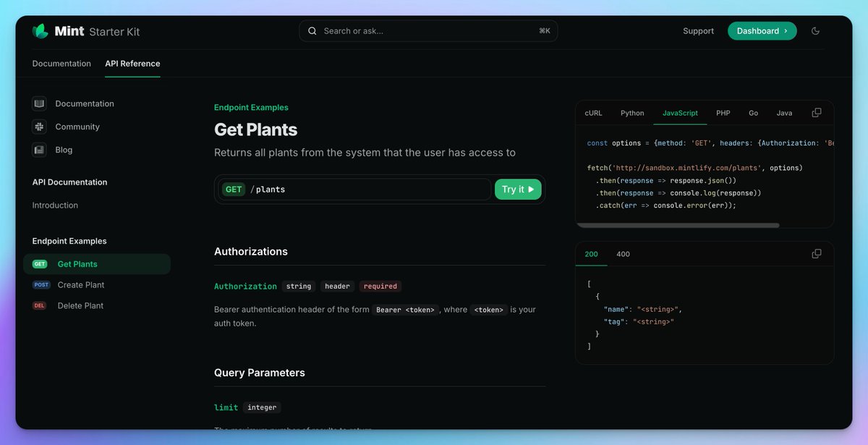Screen dimensions: 868x445
Task: Open the Create Plant sidebar item
Action: pyautogui.click(x=97, y=285)
